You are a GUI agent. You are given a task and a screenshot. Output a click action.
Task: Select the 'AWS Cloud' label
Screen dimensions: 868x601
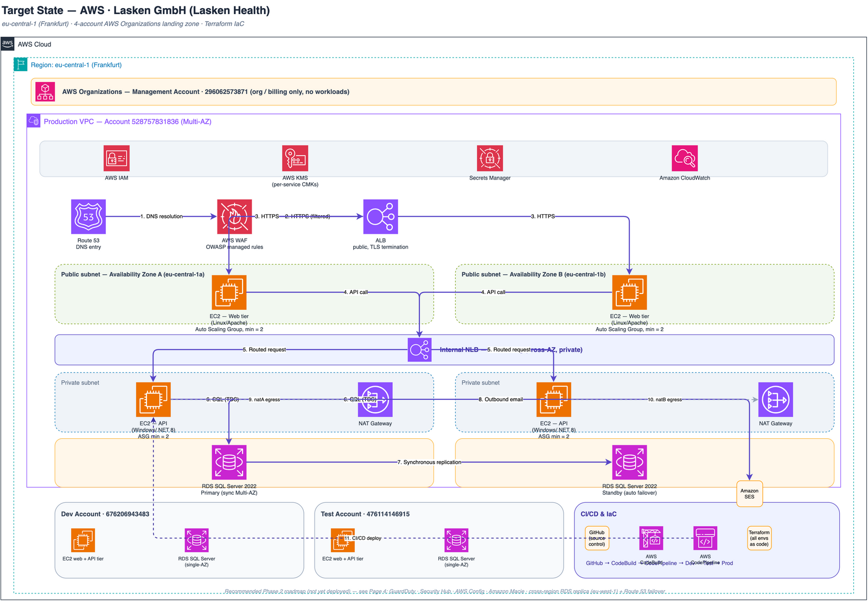[x=35, y=44]
